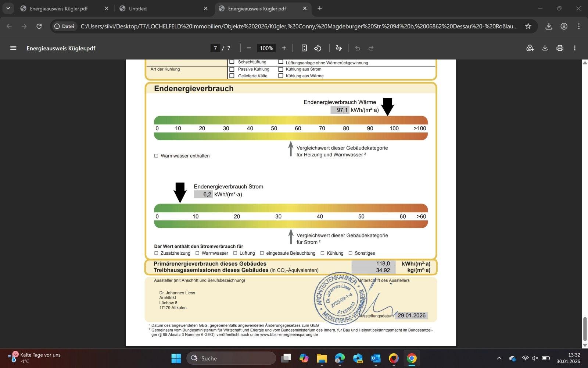Switch to first Energieausweis Kügler.pdf tab
This screenshot has height=368, width=588.
point(62,8)
